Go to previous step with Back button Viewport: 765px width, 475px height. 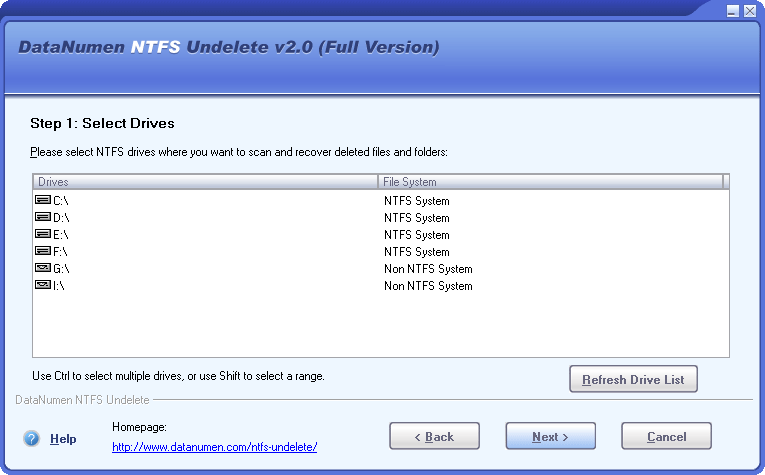pyautogui.click(x=434, y=436)
